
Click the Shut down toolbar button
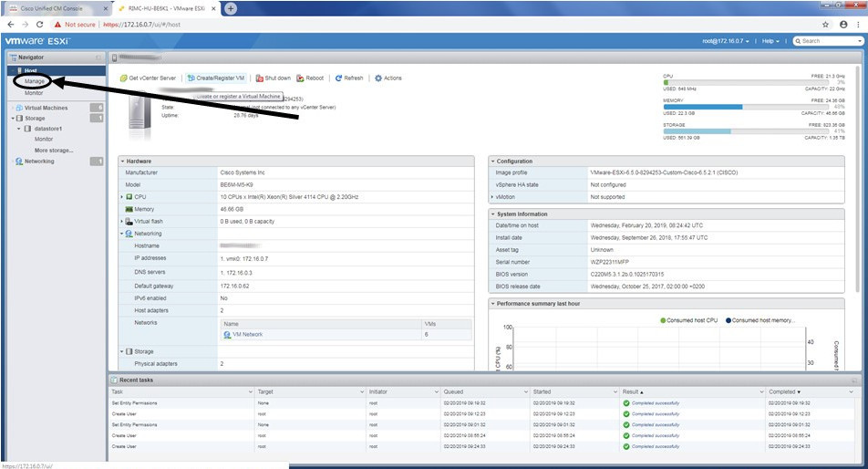(x=273, y=78)
